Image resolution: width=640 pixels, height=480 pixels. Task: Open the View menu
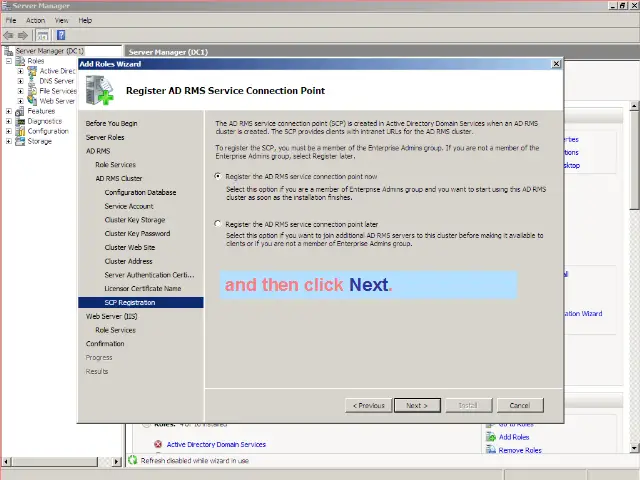(x=62, y=20)
